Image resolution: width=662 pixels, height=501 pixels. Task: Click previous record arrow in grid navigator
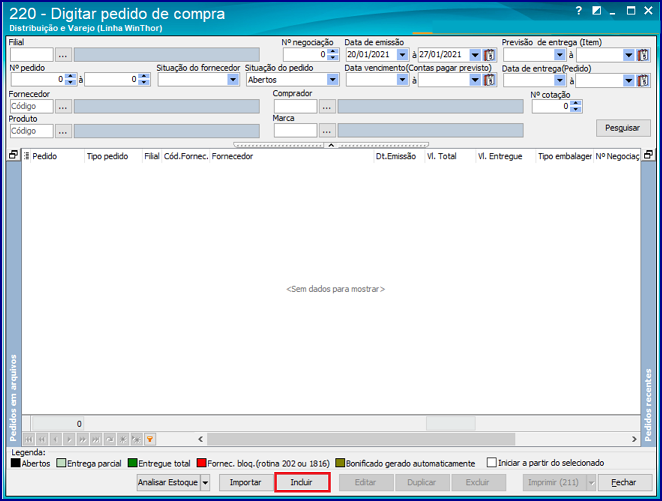tap(55, 439)
